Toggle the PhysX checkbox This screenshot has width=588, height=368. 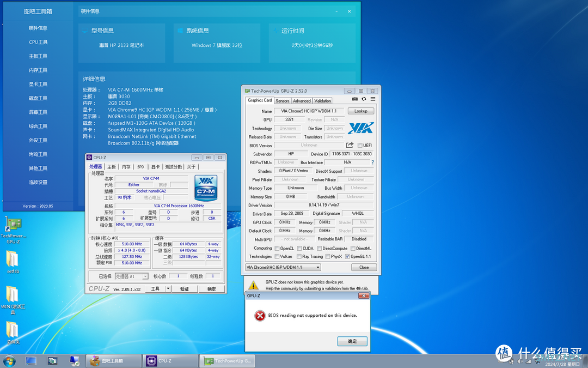(328, 256)
